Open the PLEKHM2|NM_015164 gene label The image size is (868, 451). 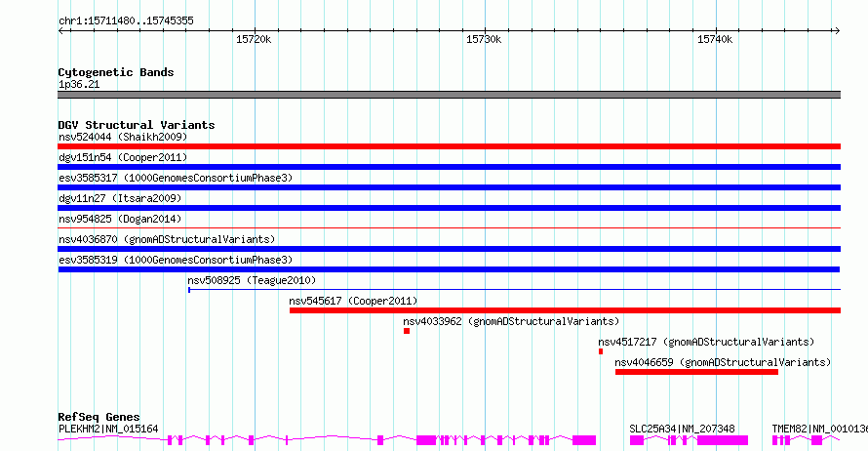pos(108,429)
